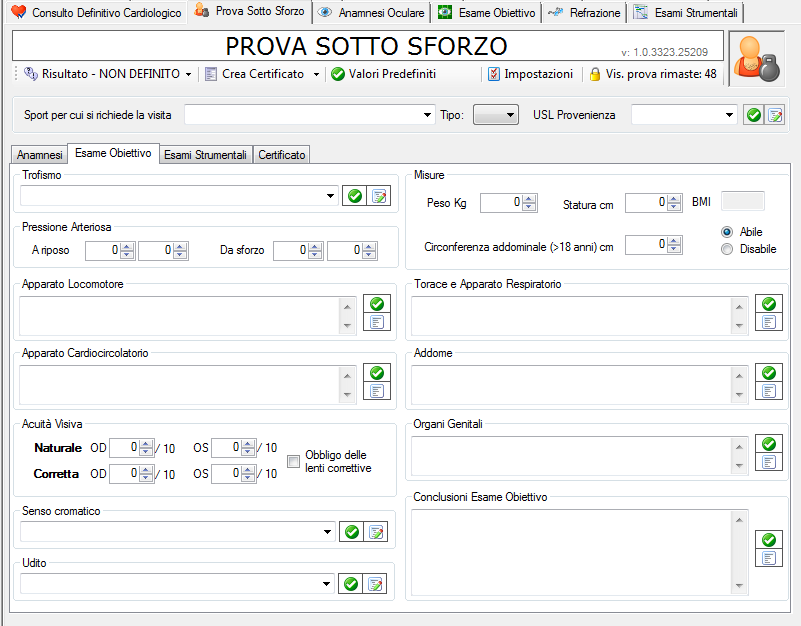Click the edit note icon beside Senso cromatico
The width and height of the screenshot is (801, 626).
[376, 532]
